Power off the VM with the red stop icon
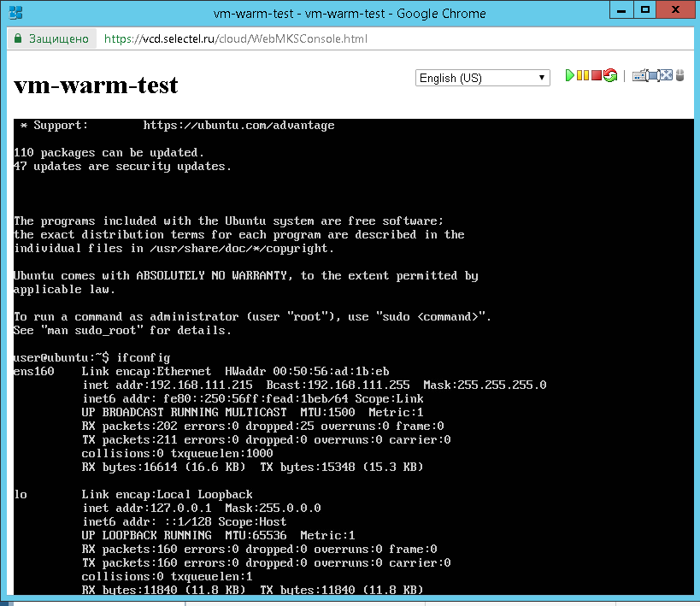The width and height of the screenshot is (700, 606). tap(596, 75)
